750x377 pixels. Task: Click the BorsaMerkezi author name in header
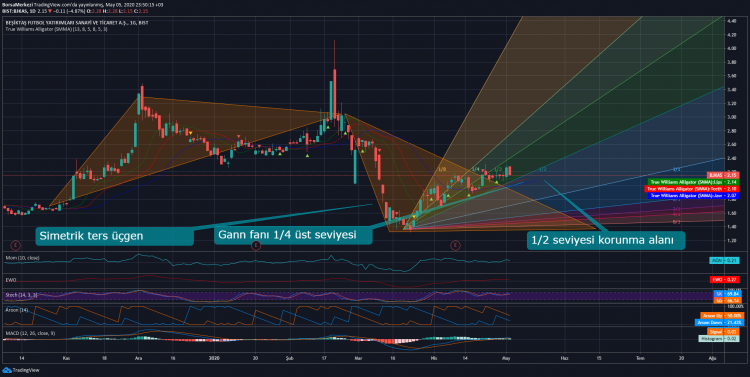pos(17,5)
